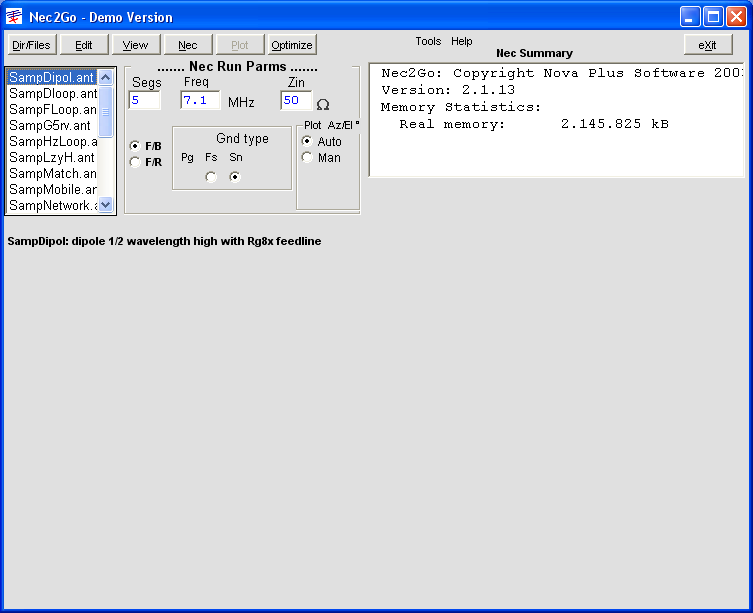Select SampHzLoop antenna file

[52, 141]
